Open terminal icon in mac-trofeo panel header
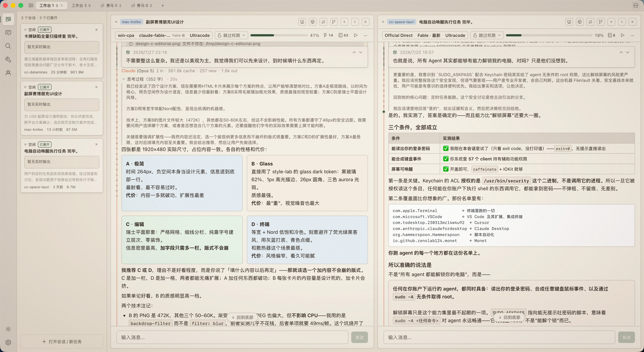644x352 pixels. (x=302, y=22)
